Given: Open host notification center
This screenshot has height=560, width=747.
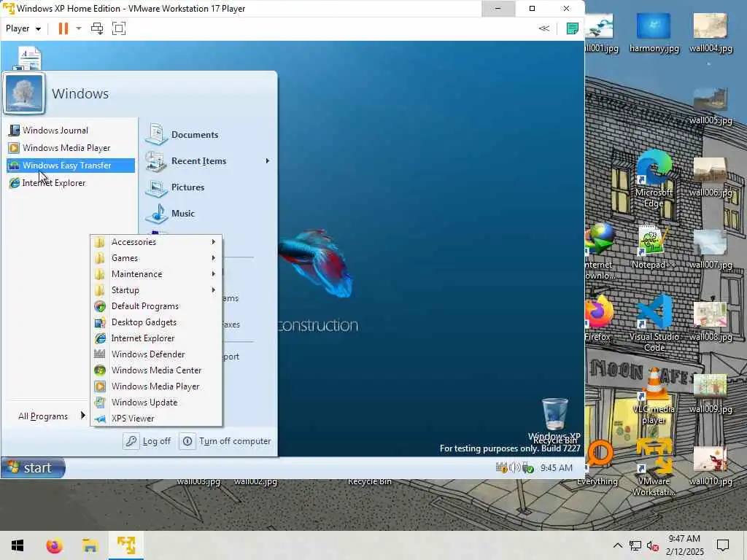Looking at the screenshot, I should pos(723,545).
